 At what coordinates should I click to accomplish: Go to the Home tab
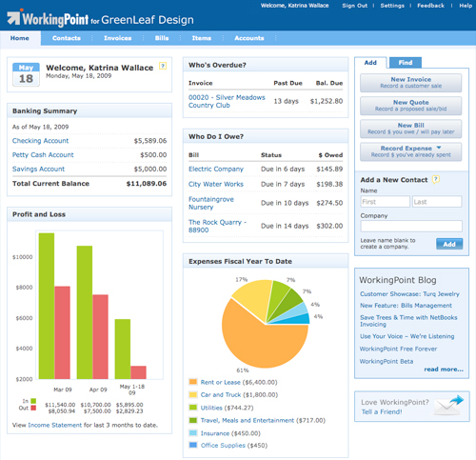tap(20, 38)
